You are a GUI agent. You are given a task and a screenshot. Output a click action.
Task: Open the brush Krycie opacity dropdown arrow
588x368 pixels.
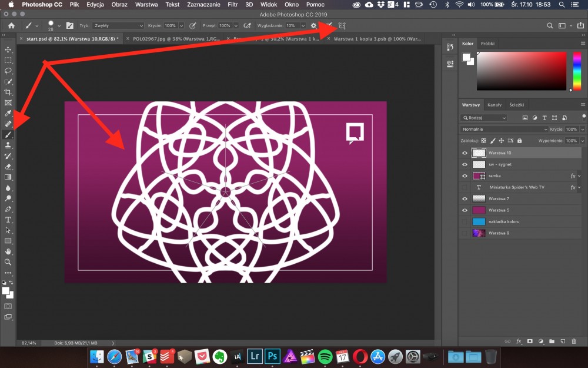pyautogui.click(x=181, y=25)
